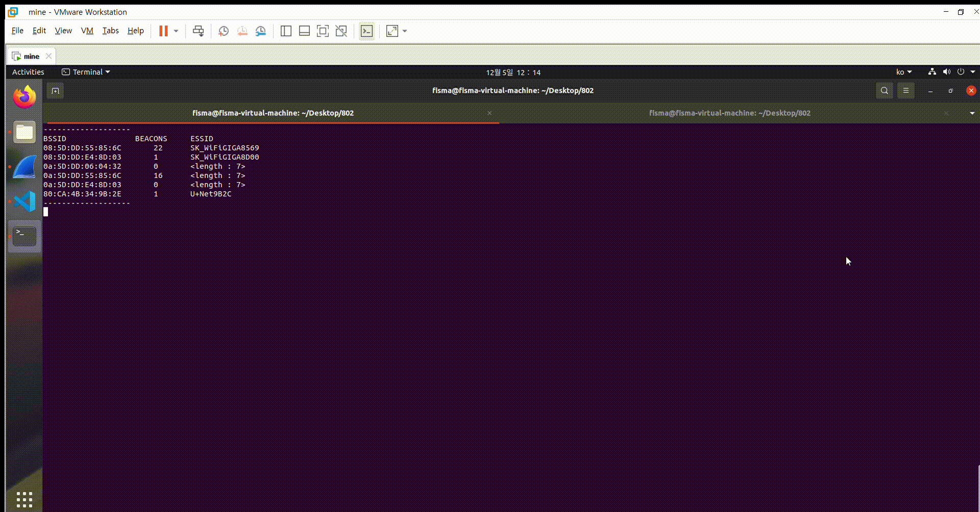Enter full screen mode for the VM

point(323,31)
